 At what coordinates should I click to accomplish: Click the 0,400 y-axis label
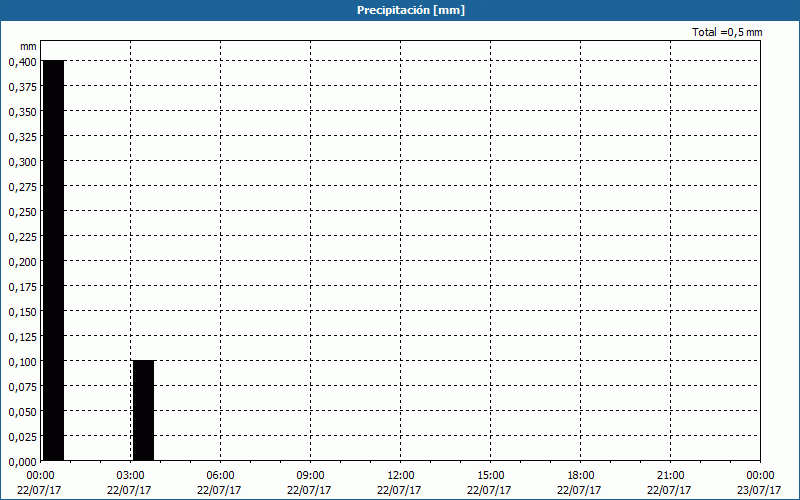click(x=22, y=62)
